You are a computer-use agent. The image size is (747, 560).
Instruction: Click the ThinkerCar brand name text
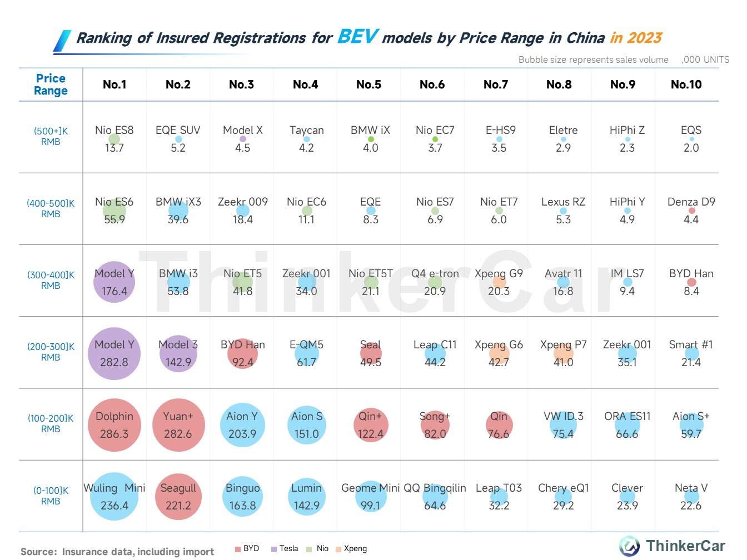click(x=685, y=546)
